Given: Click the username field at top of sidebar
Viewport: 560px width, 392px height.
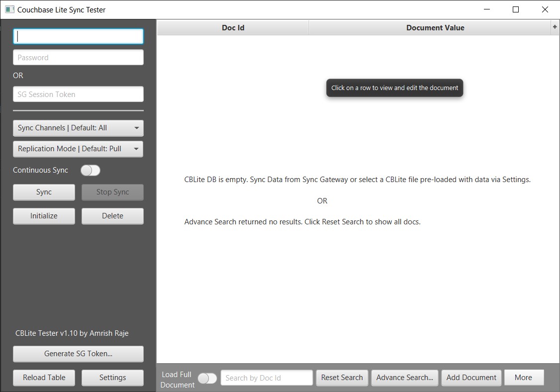Looking at the screenshot, I should [x=78, y=36].
